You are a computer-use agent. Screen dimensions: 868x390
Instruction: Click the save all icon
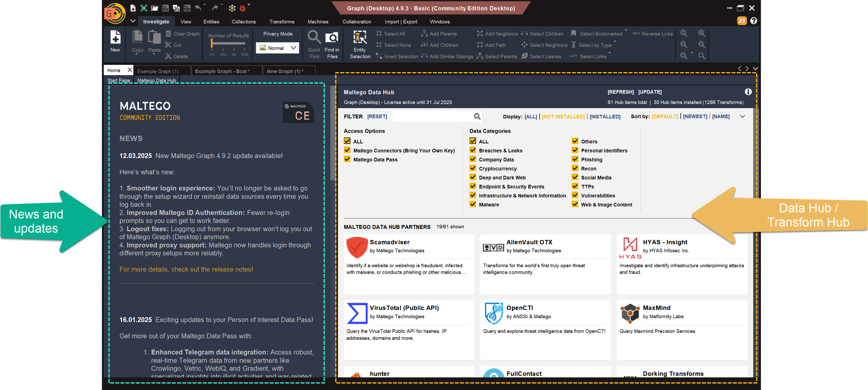pyautogui.click(x=176, y=8)
